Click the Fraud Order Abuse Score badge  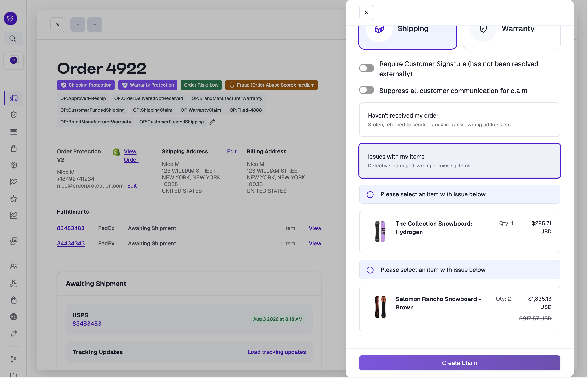(271, 85)
